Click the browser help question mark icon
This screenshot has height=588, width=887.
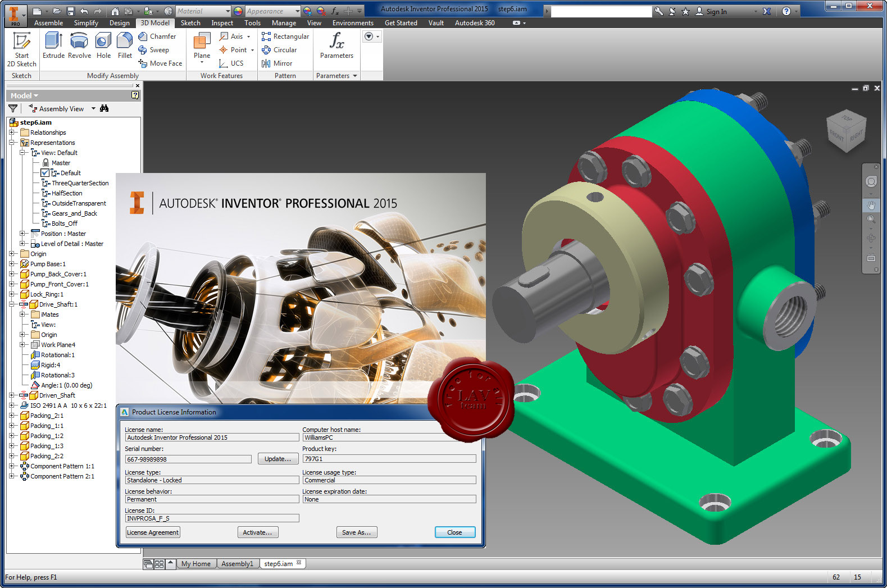[135, 95]
